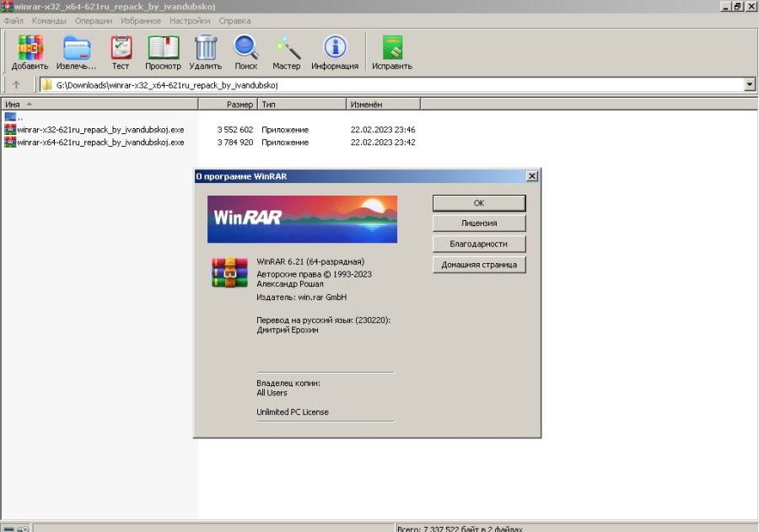Screen dimensions: 759x532
Task: Click size value 3 784 920
Action: coord(235,142)
